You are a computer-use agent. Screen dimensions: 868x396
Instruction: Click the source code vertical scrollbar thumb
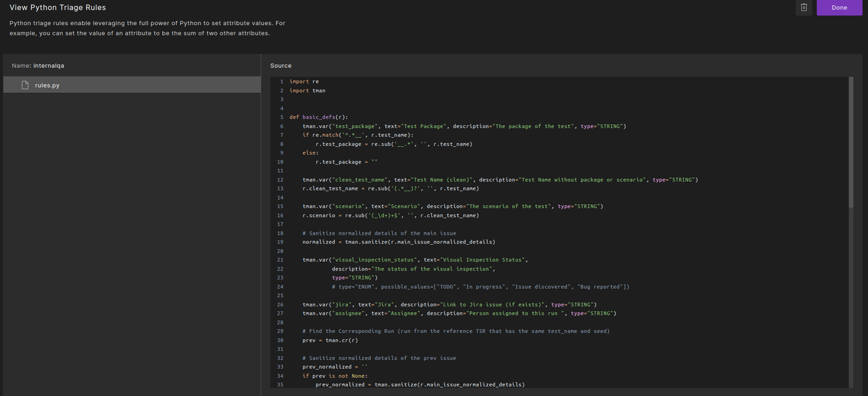(851, 141)
